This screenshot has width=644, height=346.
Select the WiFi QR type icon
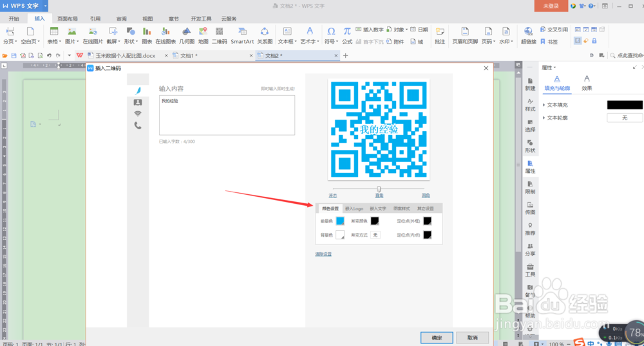[x=138, y=114]
